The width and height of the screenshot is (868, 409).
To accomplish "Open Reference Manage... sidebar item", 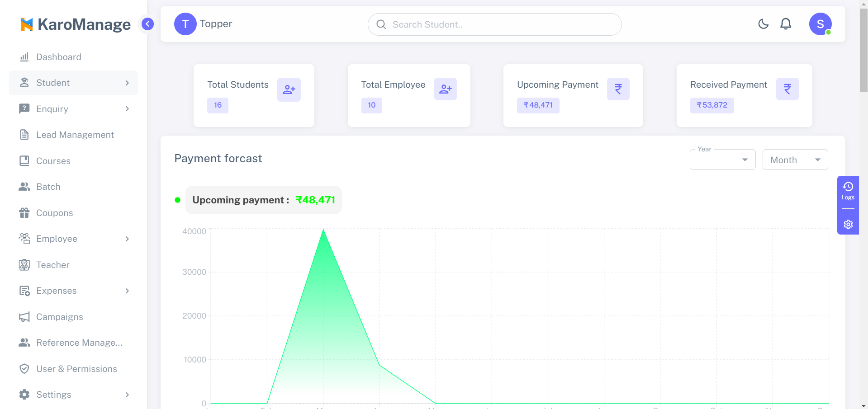I will (x=73, y=343).
